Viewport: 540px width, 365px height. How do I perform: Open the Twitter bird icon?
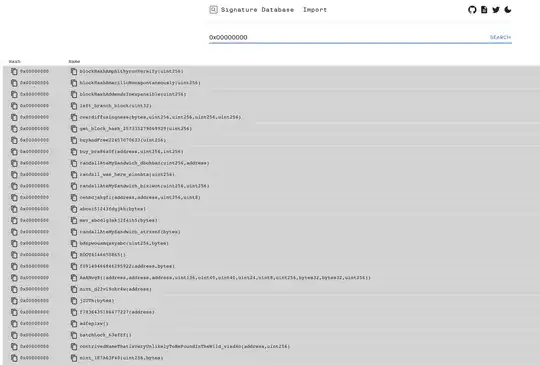click(x=496, y=10)
